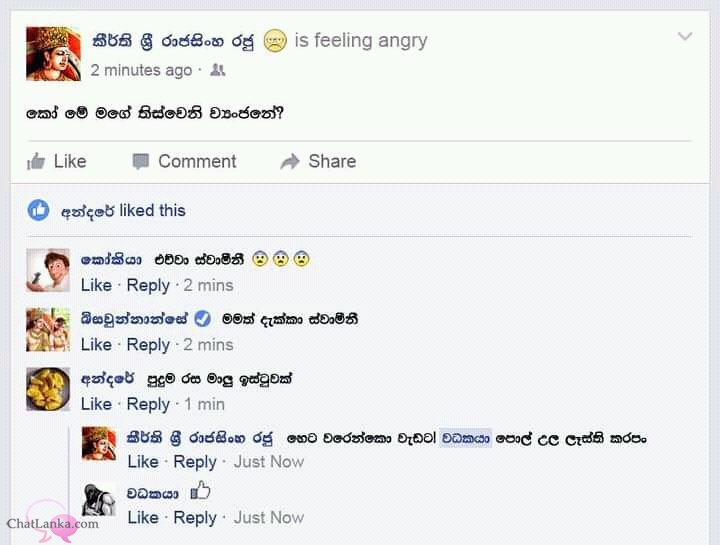
Task: Like the first comment with shocked emojis
Action: 96,285
